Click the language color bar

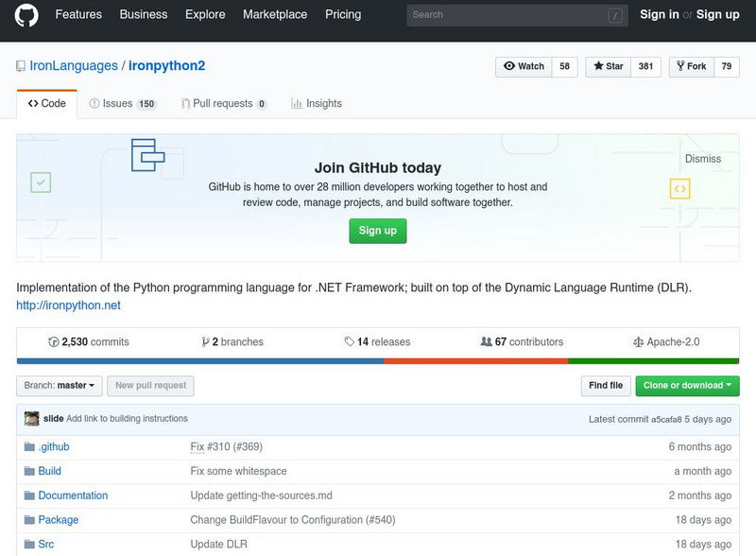click(x=377, y=360)
